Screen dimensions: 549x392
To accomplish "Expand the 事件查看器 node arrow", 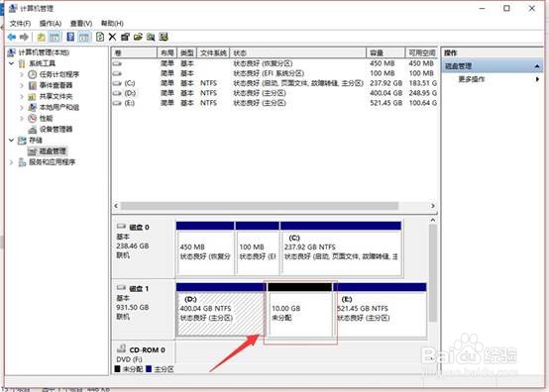I will coord(22,85).
